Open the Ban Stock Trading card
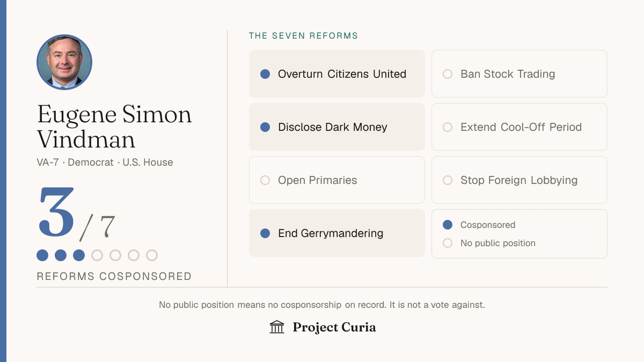Viewport: 644px width, 362px height. 519,74
